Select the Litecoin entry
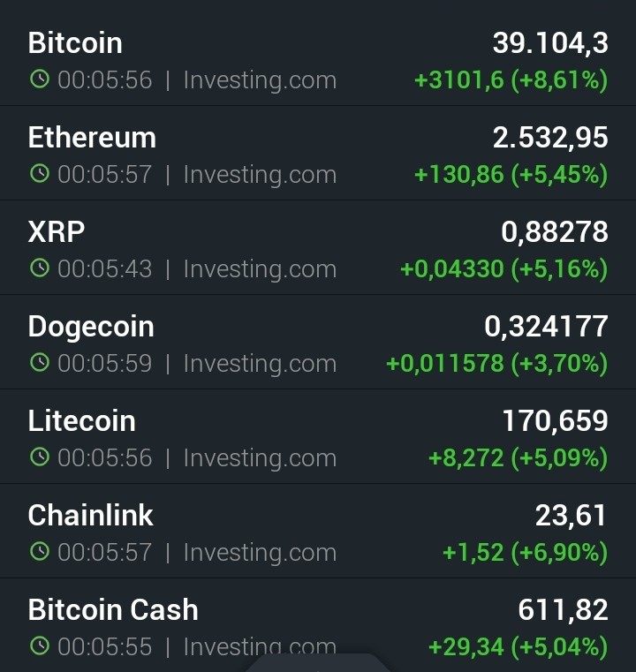This screenshot has height=672, width=636. tap(318, 436)
